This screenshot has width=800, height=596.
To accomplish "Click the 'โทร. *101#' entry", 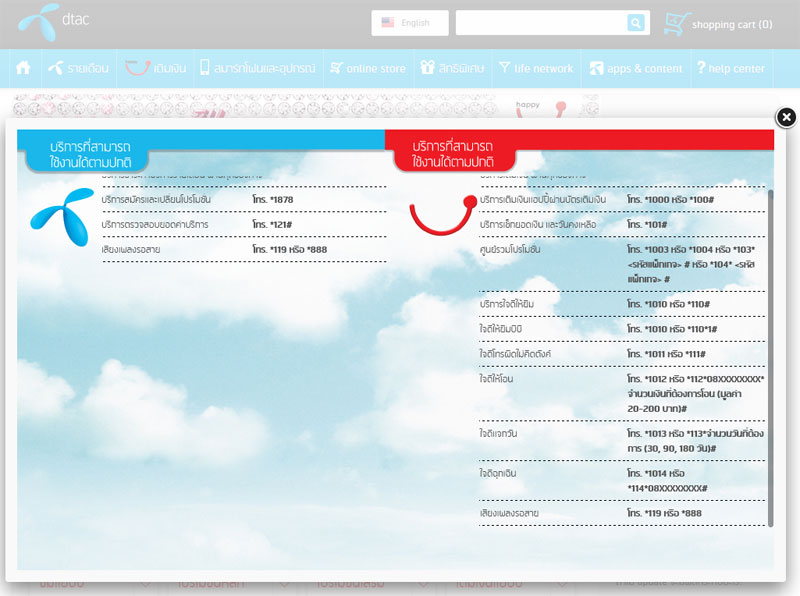I will [x=647, y=225].
